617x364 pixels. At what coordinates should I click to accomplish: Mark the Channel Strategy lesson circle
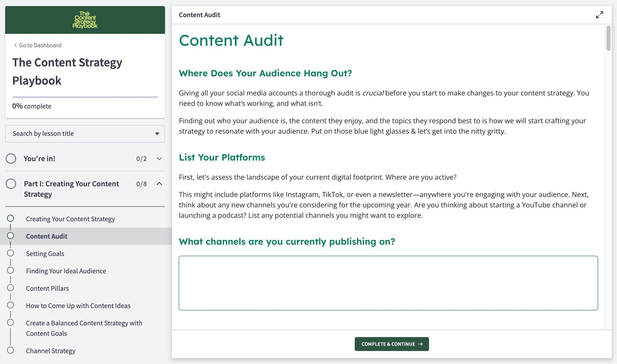10,350
